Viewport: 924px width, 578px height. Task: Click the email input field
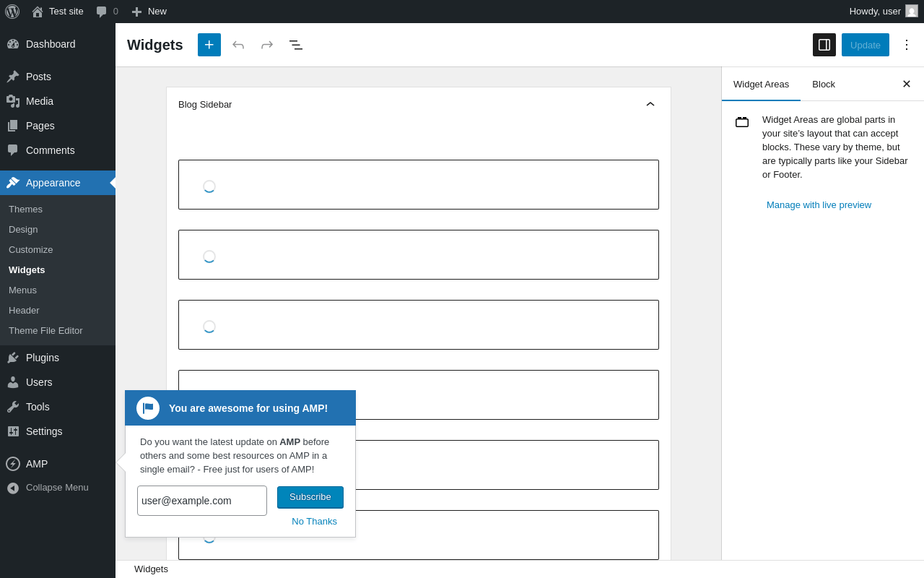(202, 501)
